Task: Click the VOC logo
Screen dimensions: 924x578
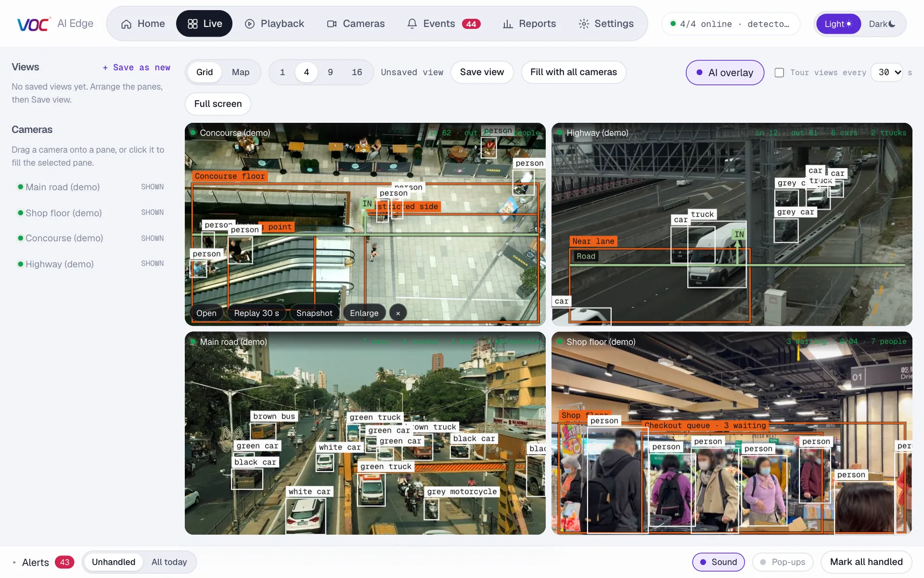Action: pyautogui.click(x=33, y=24)
